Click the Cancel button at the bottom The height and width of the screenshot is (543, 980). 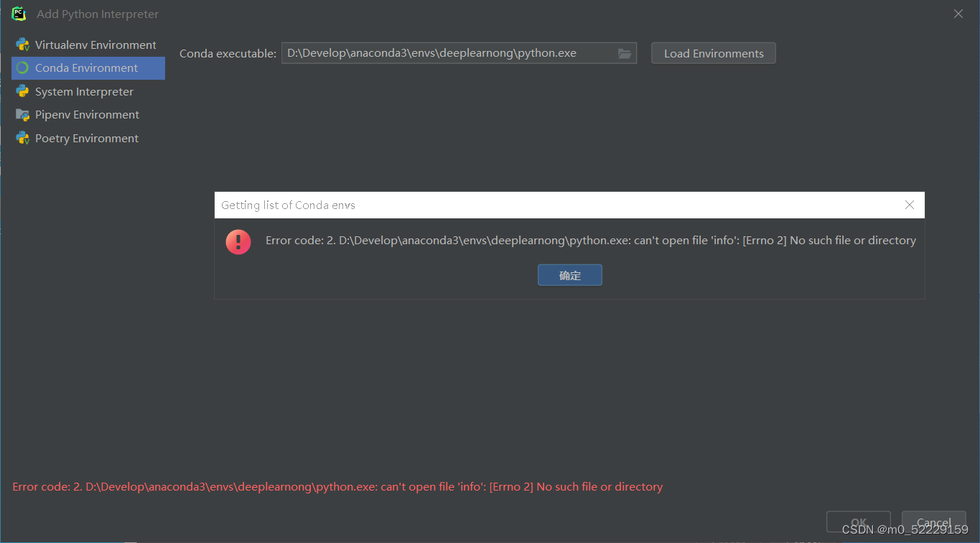[934, 522]
